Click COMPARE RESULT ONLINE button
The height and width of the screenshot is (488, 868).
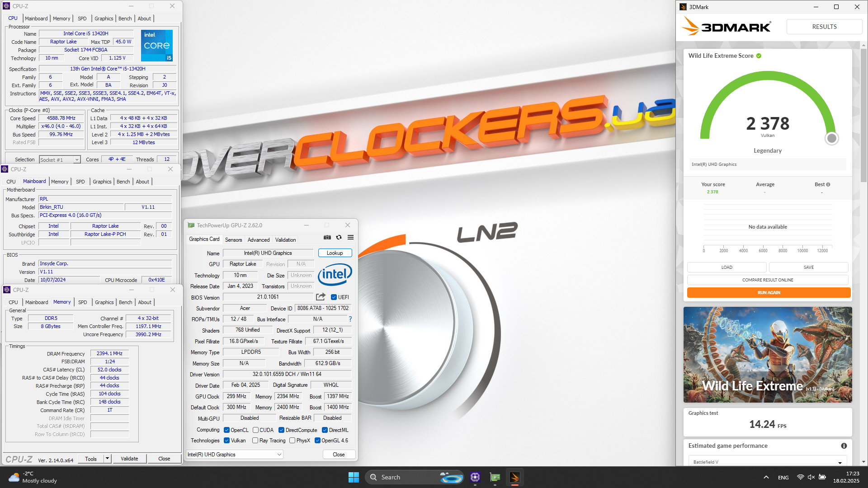point(768,280)
